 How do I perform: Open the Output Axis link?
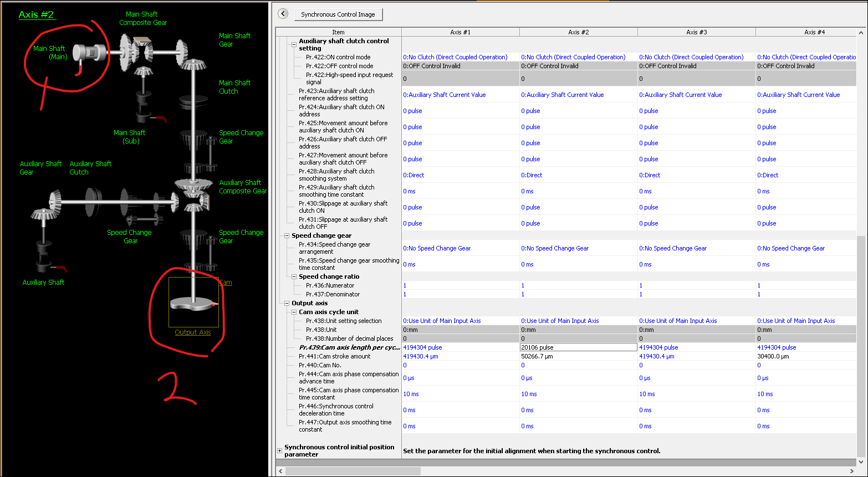click(193, 332)
